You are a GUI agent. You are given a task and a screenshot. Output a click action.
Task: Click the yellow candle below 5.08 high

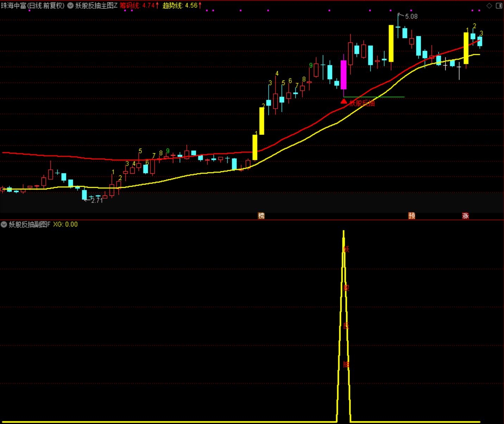pos(391,44)
